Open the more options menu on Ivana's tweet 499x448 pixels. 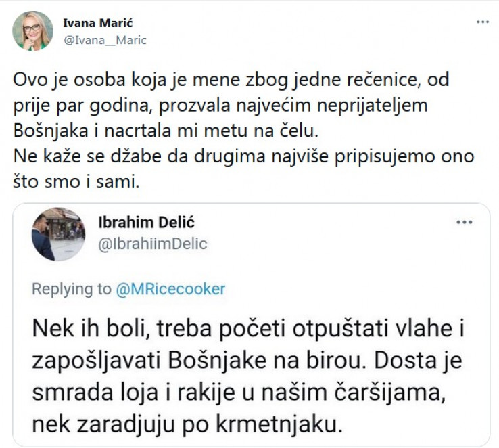click(x=483, y=22)
